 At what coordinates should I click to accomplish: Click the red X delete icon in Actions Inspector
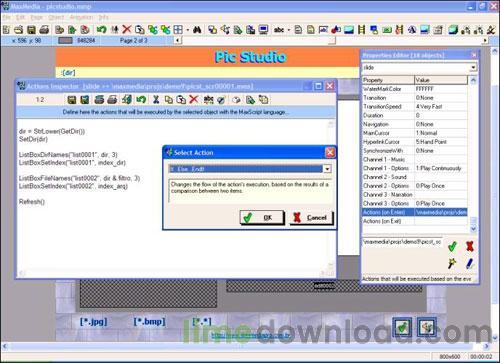(194, 99)
